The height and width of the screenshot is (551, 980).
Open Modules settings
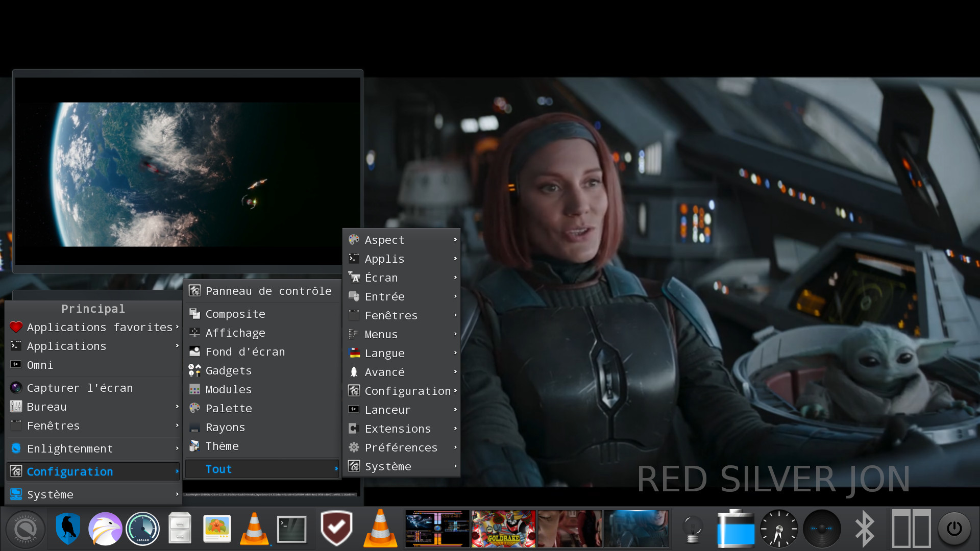tap(262, 389)
